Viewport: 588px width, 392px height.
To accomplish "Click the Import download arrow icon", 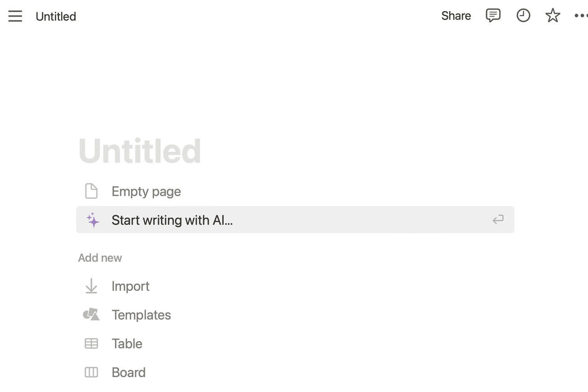I will pyautogui.click(x=91, y=286).
